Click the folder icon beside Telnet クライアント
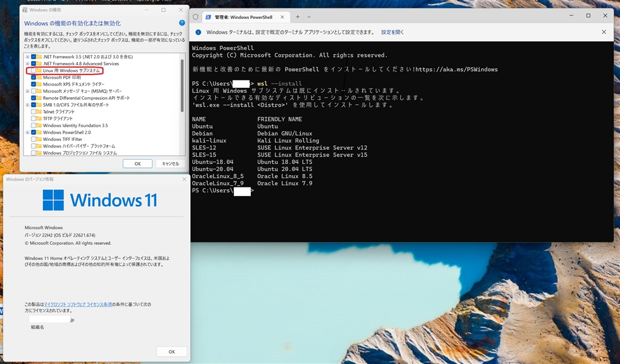 click(x=39, y=112)
